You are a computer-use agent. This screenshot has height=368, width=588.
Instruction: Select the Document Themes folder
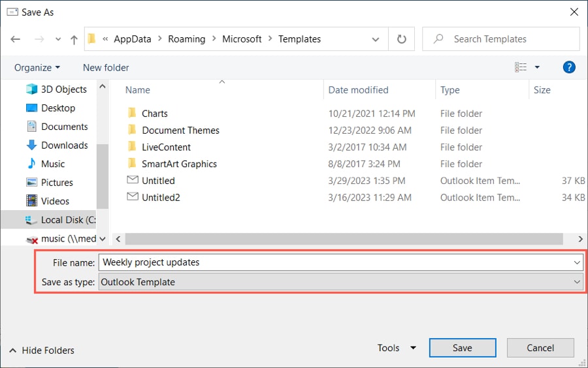coord(180,130)
